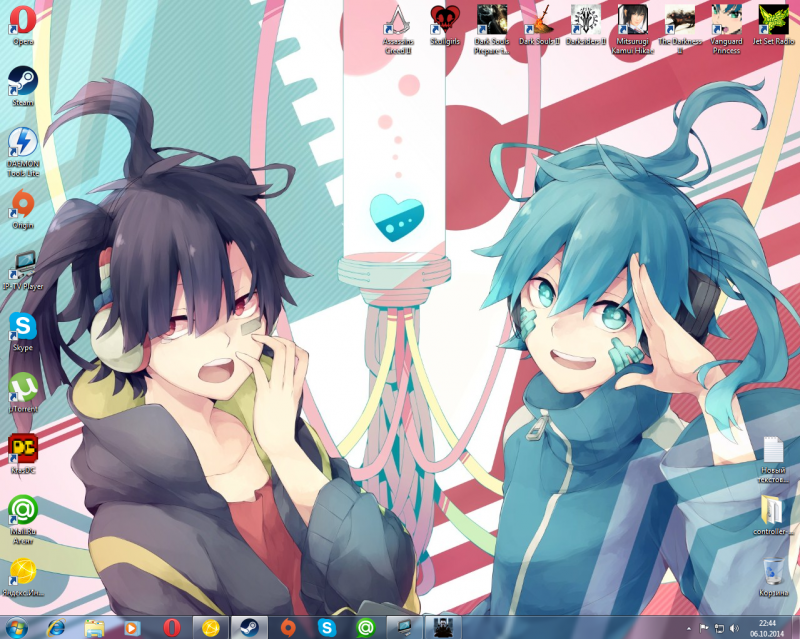Select the Dark Souls Prepare shortcut
Image resolution: width=800 pixels, height=639 pixels.
pyautogui.click(x=492, y=30)
